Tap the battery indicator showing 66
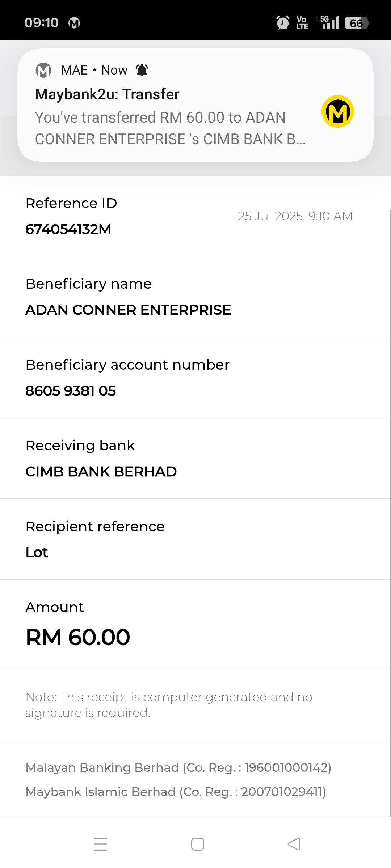Screen dimensions: 391x868 tap(356, 23)
